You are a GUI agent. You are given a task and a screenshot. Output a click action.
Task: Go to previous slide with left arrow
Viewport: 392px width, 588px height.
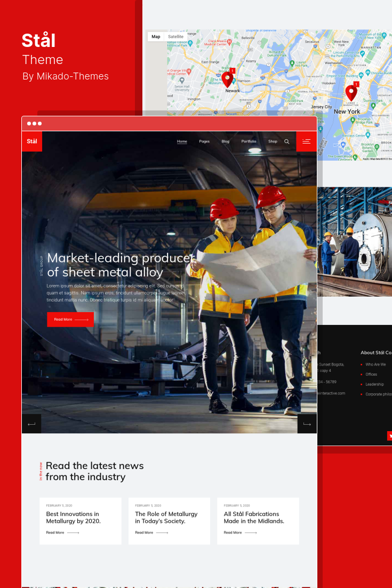click(x=31, y=424)
